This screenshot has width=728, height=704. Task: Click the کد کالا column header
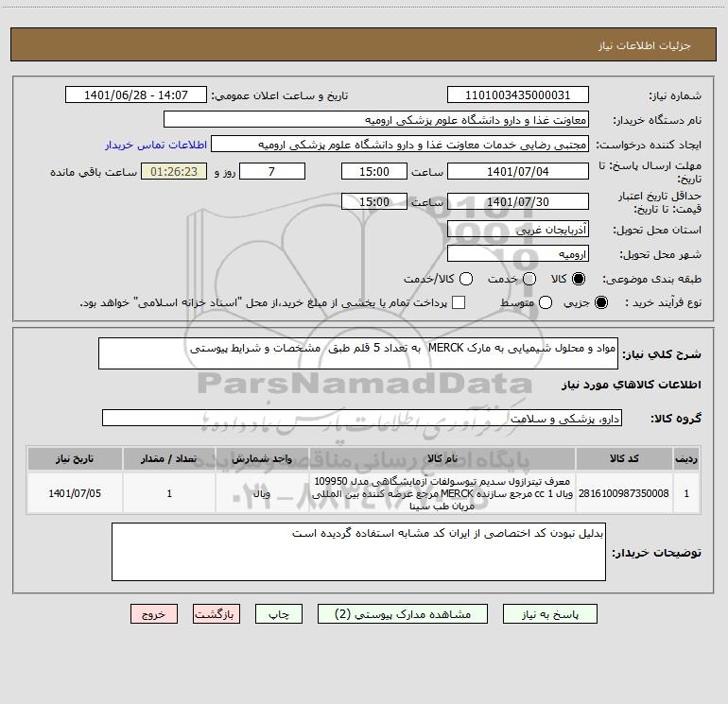click(x=624, y=458)
